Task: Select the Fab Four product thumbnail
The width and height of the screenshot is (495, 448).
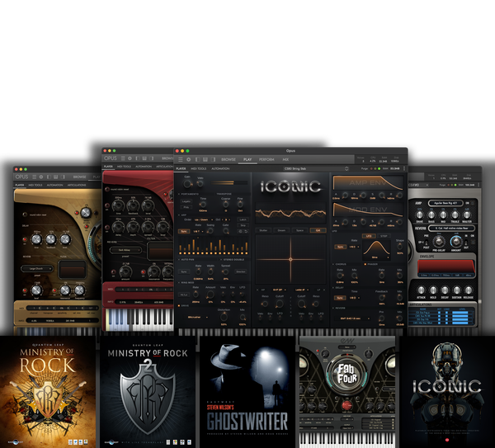Action: click(347, 392)
